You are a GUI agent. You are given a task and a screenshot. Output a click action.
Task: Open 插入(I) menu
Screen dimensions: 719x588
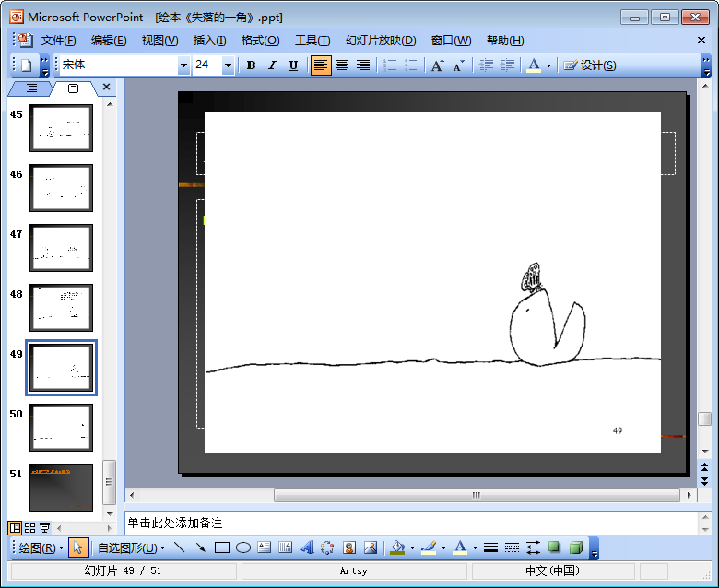[x=209, y=41]
